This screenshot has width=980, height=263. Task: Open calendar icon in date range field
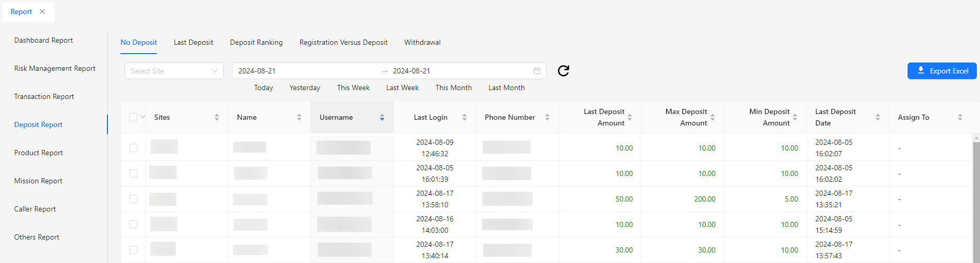[536, 71]
